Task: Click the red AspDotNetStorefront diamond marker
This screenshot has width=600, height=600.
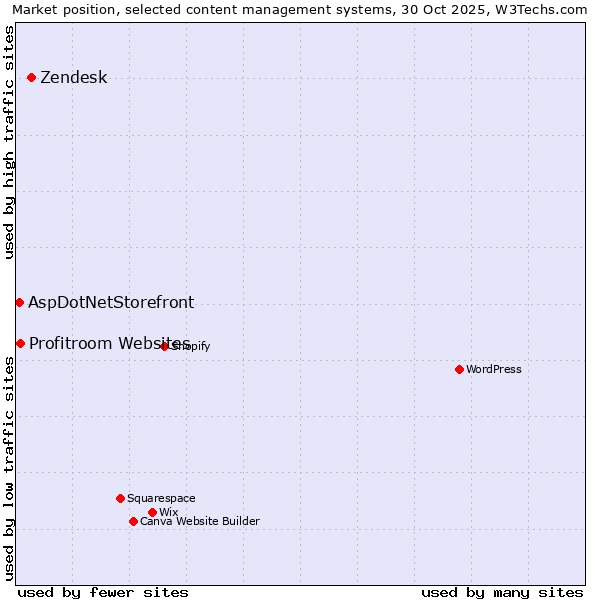Action: (19, 302)
